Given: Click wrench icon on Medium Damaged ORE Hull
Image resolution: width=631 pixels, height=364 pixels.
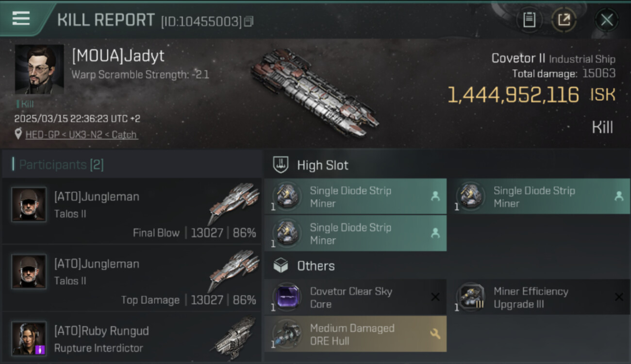Looking at the screenshot, I should pos(435,334).
